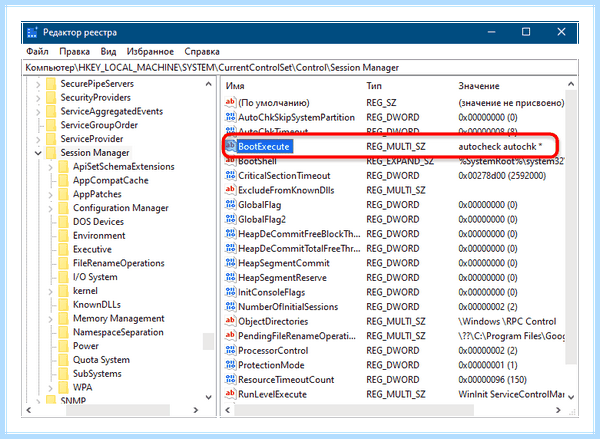Click the tree pane scroll down arrow
The image size is (600, 439).
(x=209, y=397)
